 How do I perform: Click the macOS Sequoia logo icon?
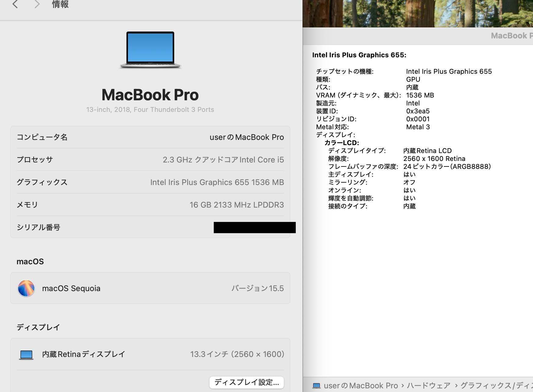(26, 288)
